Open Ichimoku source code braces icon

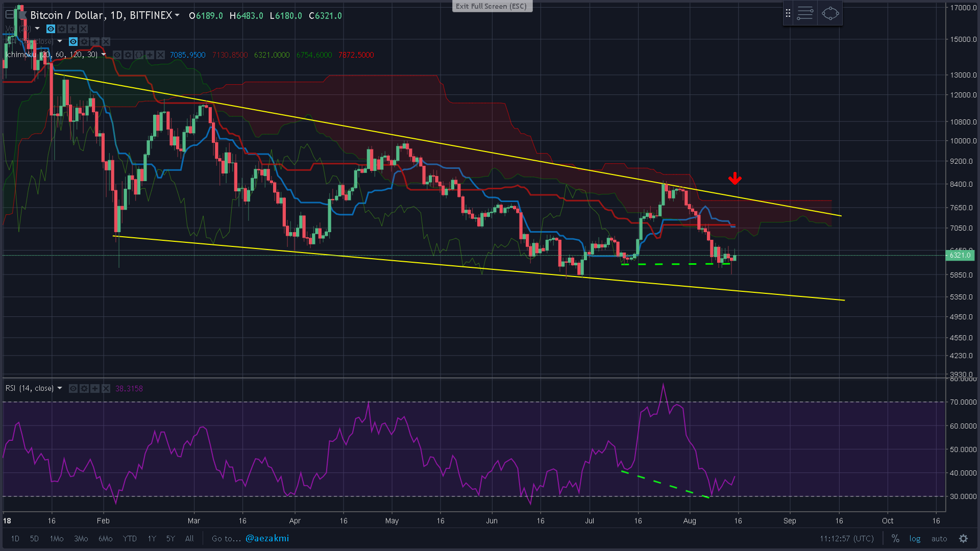click(139, 55)
